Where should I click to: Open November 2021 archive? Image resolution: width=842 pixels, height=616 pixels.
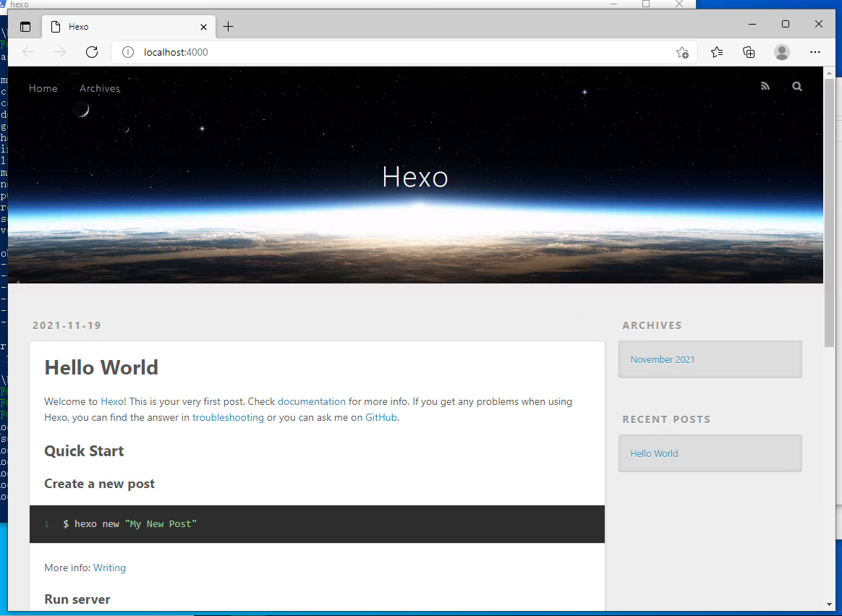click(x=662, y=359)
